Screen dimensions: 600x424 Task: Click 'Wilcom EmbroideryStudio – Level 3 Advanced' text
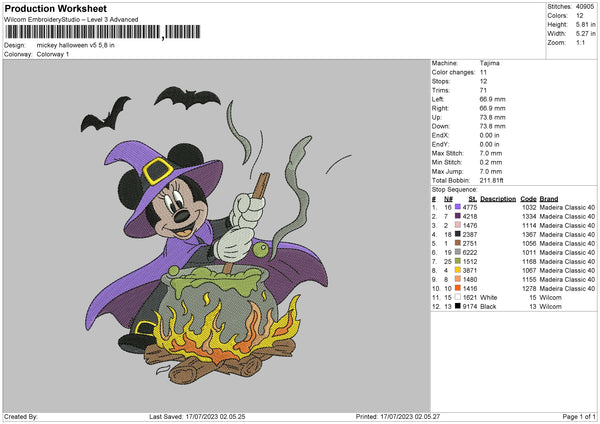71,20
